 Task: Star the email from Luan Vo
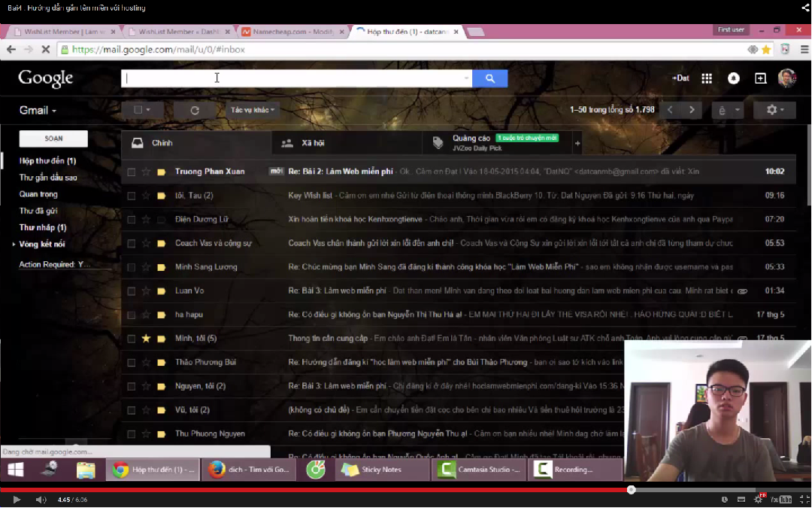pyautogui.click(x=147, y=291)
